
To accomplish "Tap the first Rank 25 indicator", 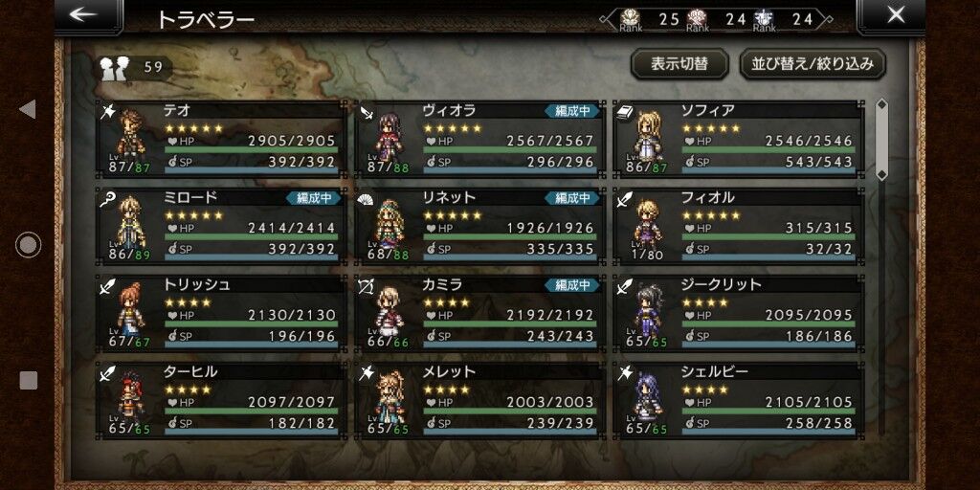I will tap(648, 20).
